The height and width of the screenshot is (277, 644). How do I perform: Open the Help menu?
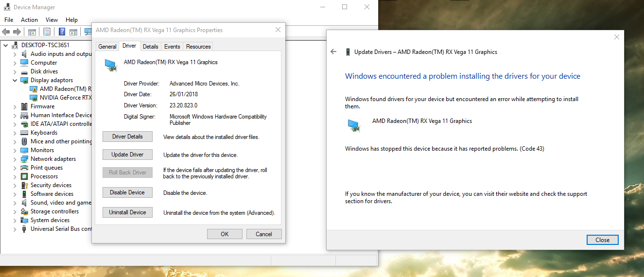coord(71,20)
